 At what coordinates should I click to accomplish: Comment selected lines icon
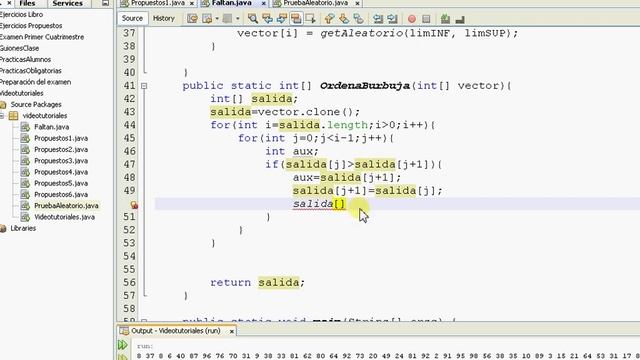pos(445,19)
